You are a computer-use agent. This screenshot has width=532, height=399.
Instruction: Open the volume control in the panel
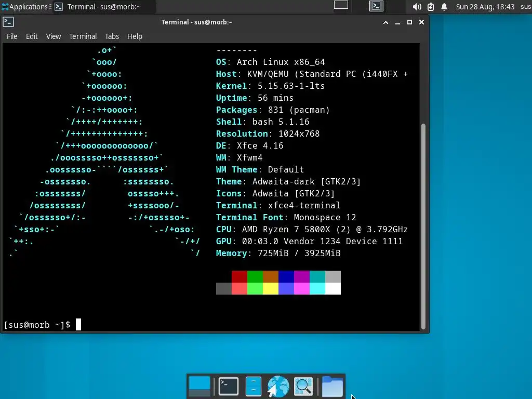417,7
